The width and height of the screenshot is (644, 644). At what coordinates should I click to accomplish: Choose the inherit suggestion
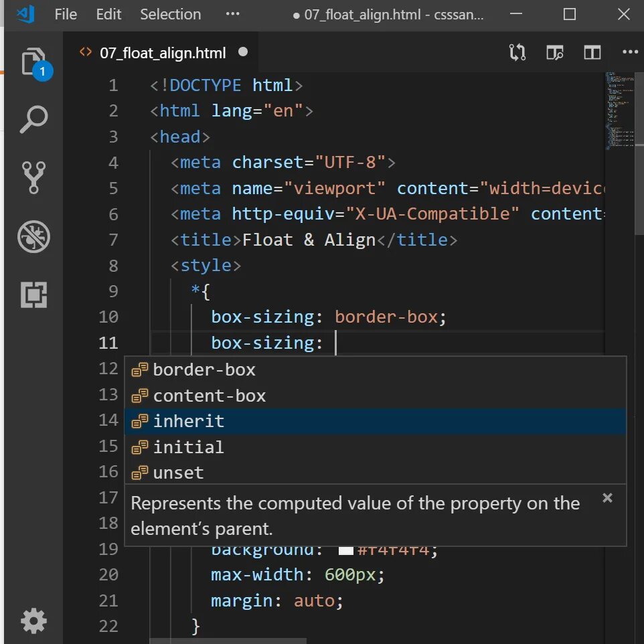tap(375, 421)
